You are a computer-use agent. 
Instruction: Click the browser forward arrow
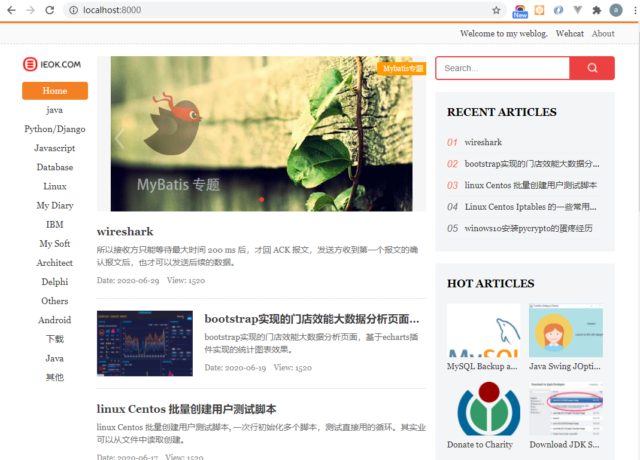pyautogui.click(x=31, y=10)
